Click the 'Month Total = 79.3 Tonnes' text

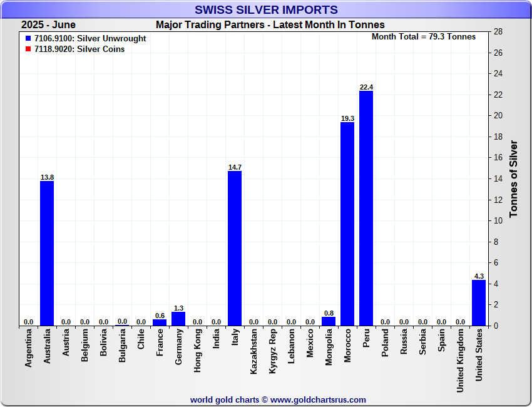tap(424, 37)
